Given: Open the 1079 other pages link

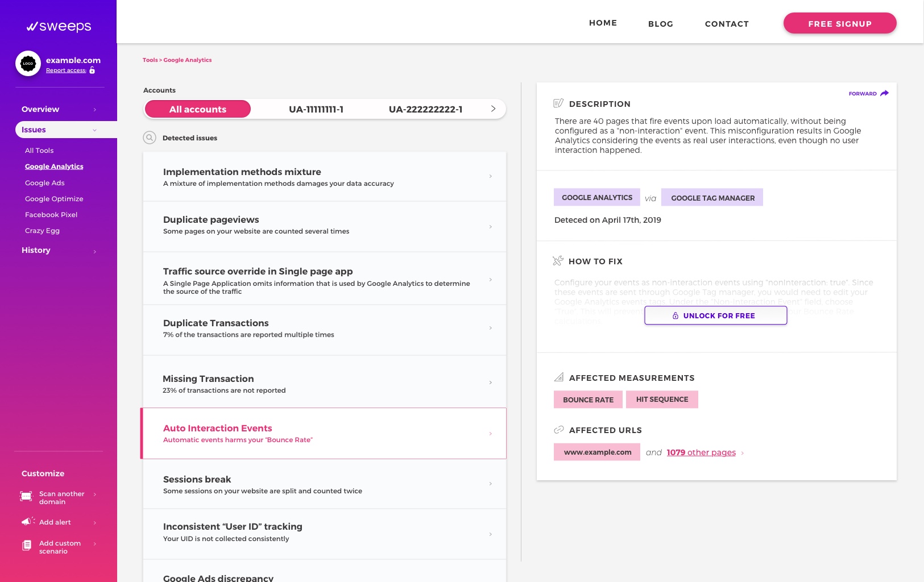Looking at the screenshot, I should pyautogui.click(x=701, y=452).
